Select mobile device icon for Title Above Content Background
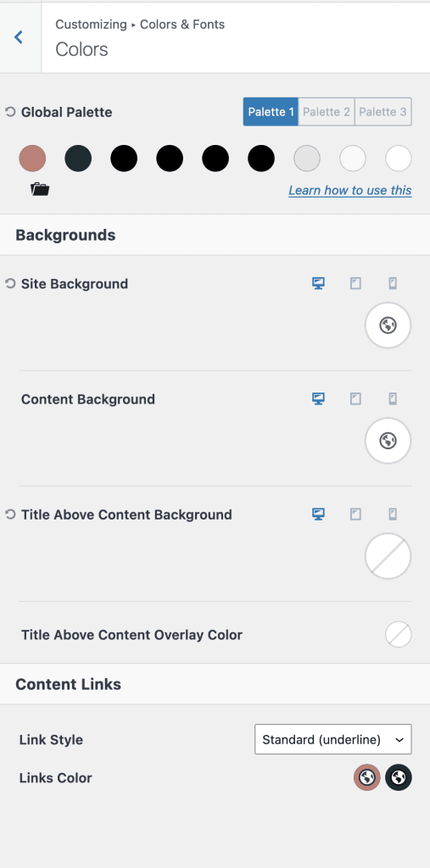This screenshot has height=868, width=430. point(393,515)
